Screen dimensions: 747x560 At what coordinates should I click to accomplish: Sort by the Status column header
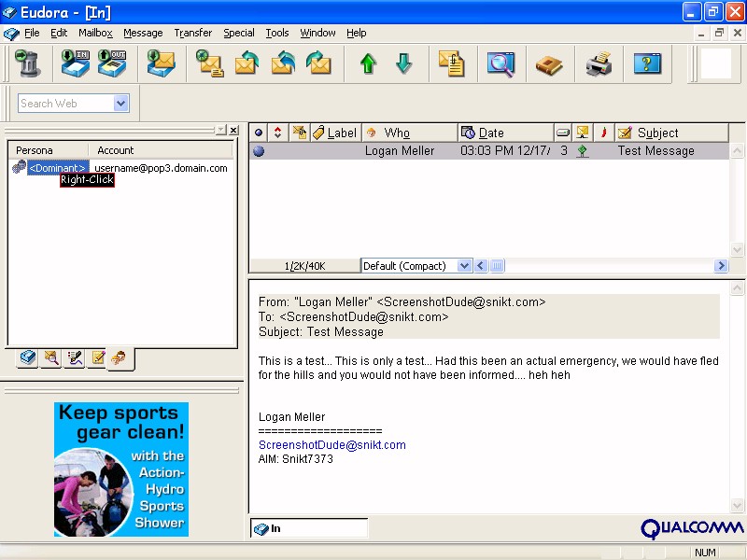[x=259, y=133]
